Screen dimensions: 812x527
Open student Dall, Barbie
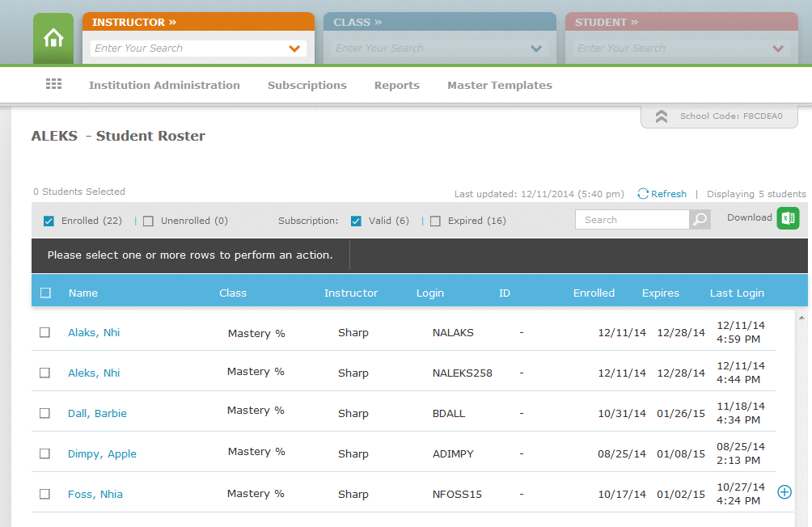(97, 413)
